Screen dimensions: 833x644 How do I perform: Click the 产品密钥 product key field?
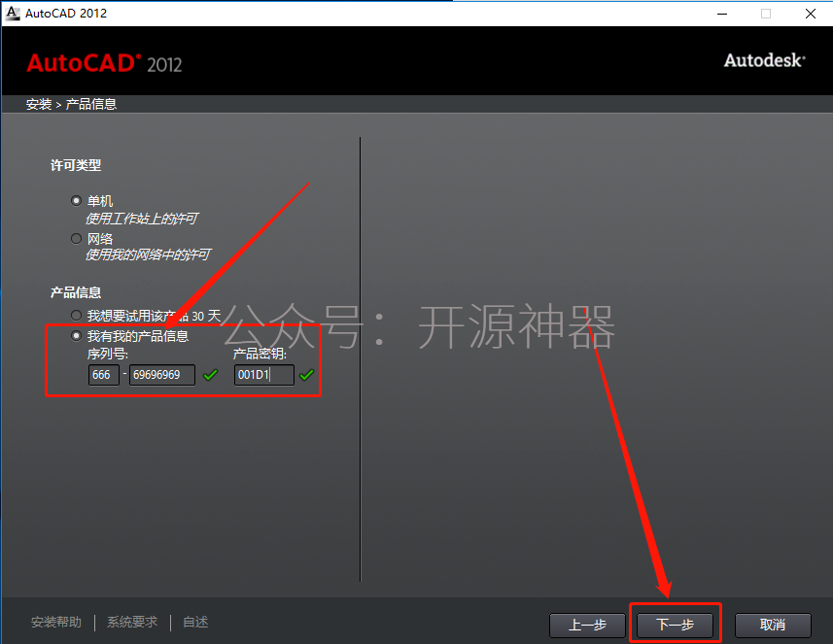click(x=264, y=375)
